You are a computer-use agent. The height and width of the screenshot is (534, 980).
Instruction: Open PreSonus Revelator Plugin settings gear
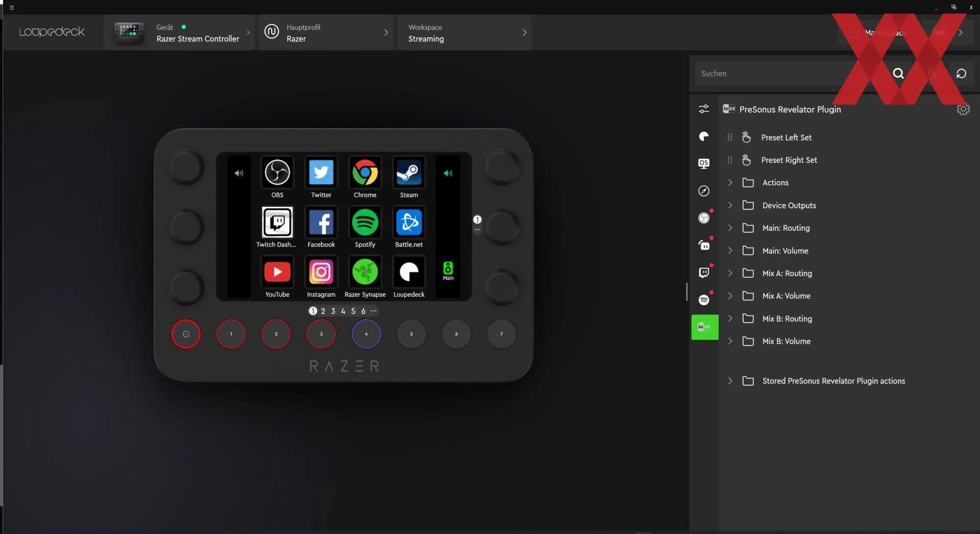(963, 109)
